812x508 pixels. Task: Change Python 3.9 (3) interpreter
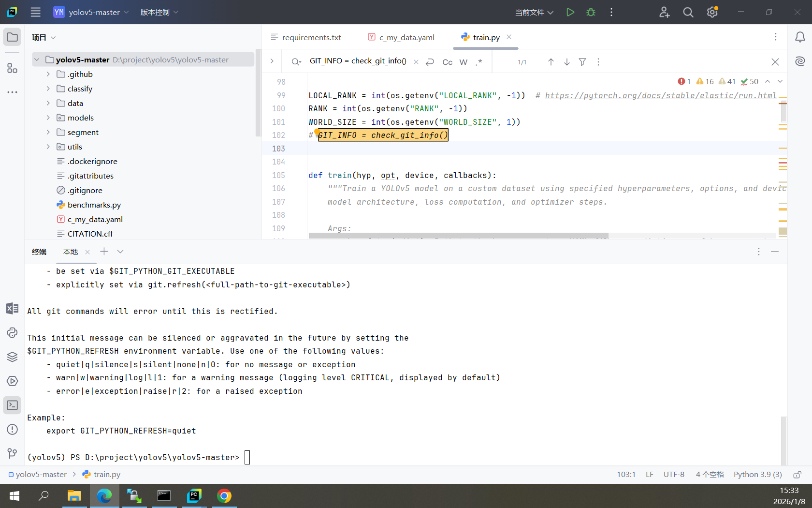click(758, 475)
